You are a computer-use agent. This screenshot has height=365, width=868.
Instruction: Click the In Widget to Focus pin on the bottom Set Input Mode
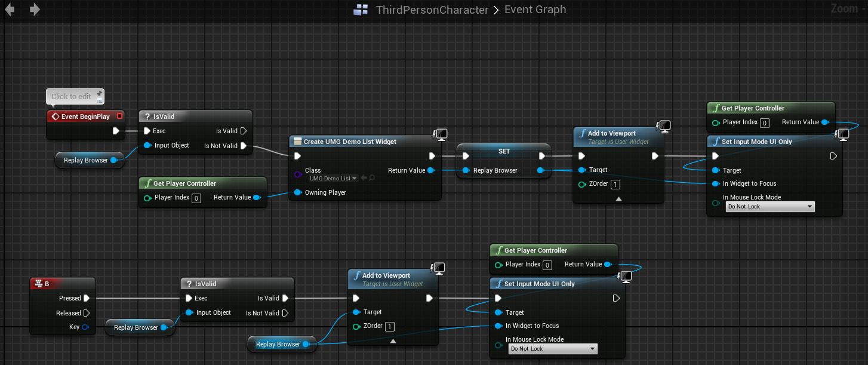(498, 326)
